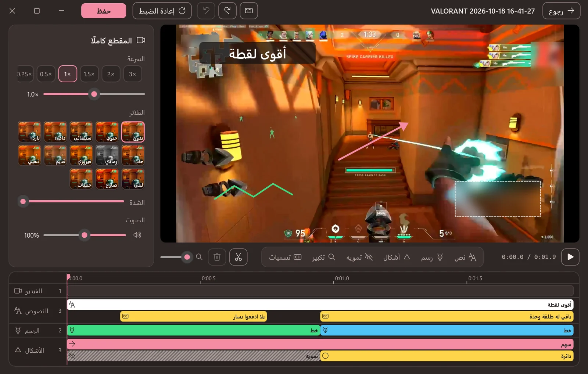Click the timeline zoom slider handle
Screen dimensions: 588x374
coord(187,257)
